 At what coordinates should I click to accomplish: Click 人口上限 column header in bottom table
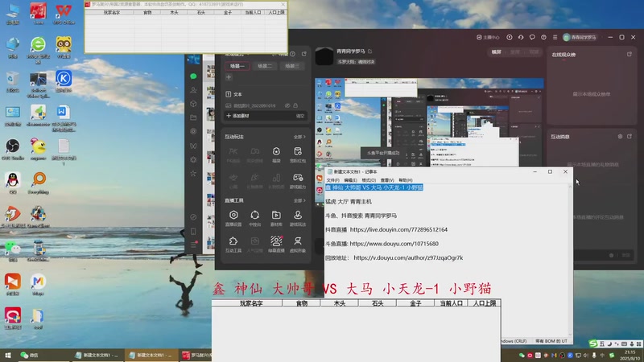point(485,303)
